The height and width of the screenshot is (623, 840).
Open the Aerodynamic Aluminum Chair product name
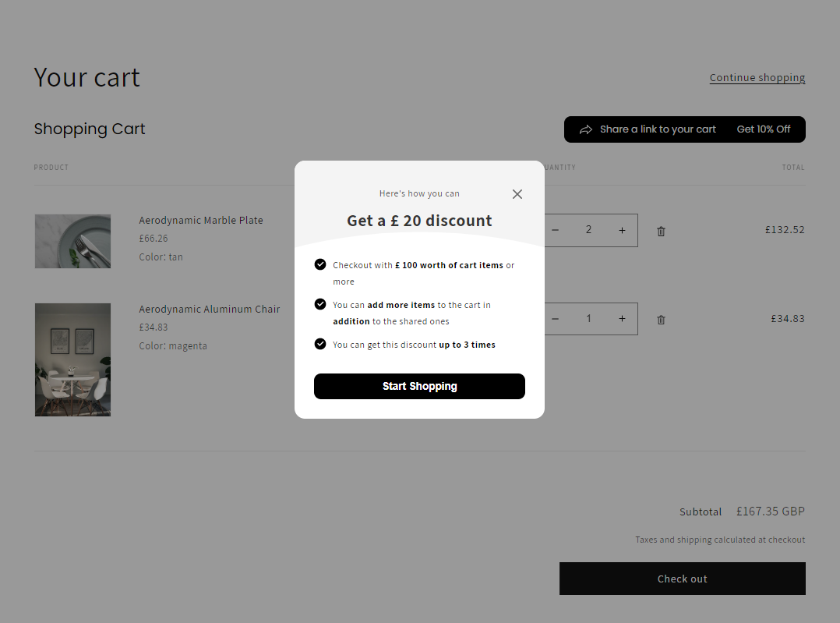(209, 309)
